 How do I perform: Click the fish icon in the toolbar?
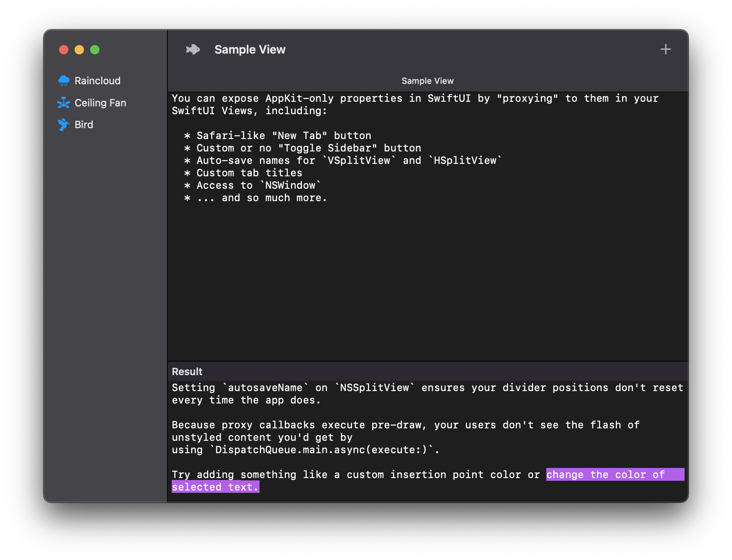point(193,50)
